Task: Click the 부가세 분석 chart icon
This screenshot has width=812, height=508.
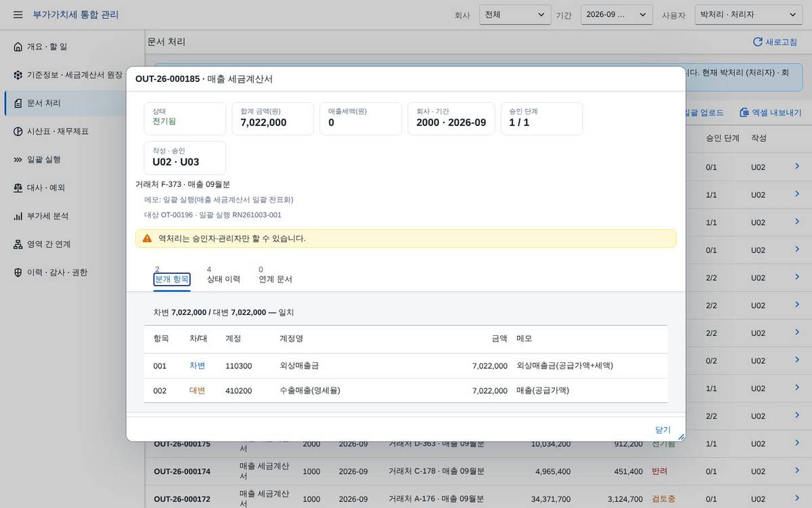Action: tap(18, 216)
